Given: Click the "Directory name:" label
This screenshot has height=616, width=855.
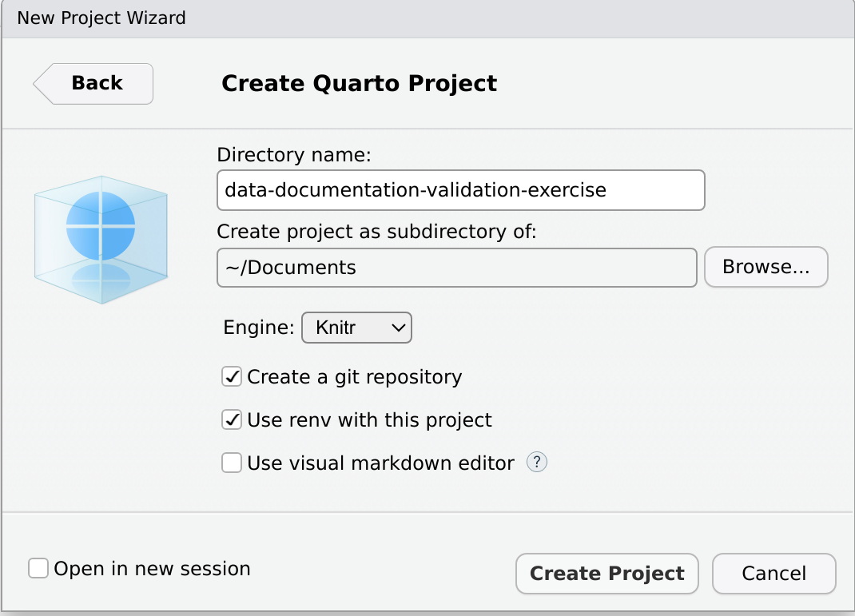Looking at the screenshot, I should pos(293,155).
